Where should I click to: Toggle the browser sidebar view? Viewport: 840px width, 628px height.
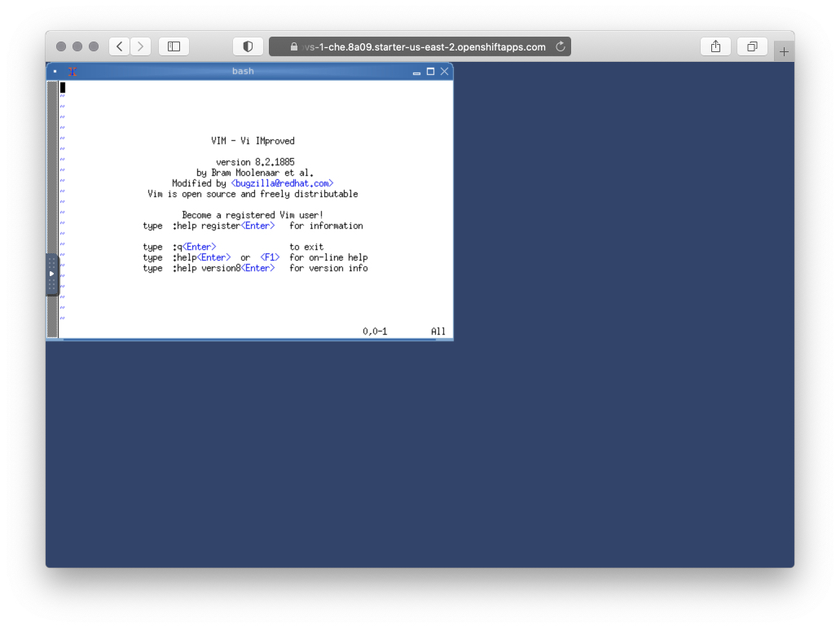click(173, 46)
